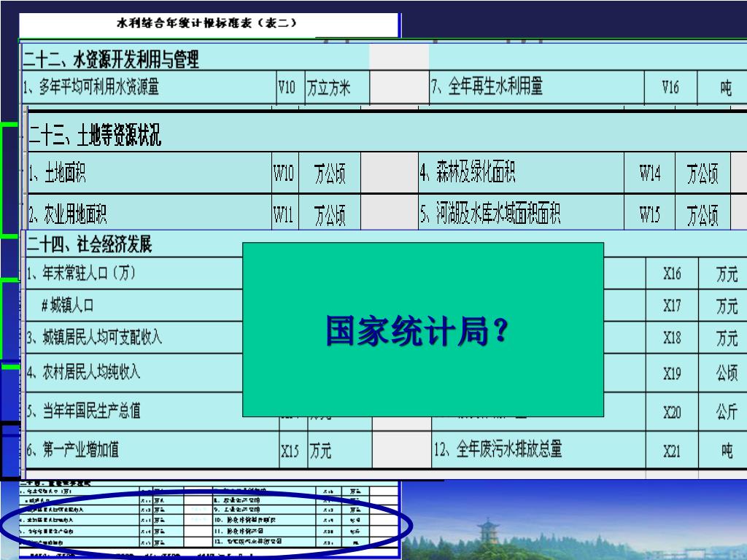Select the row label 5、当年年国民生产总值
747x560 pixels.
[x=83, y=410]
